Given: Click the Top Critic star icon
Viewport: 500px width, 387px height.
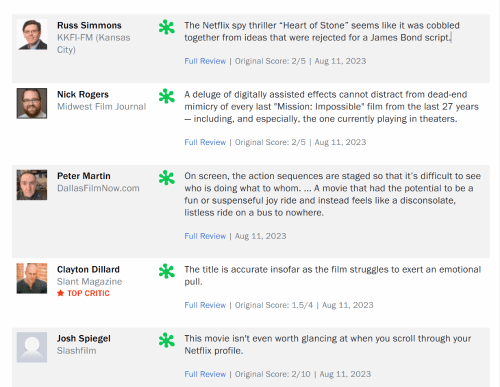Looking at the screenshot, I should [60, 293].
